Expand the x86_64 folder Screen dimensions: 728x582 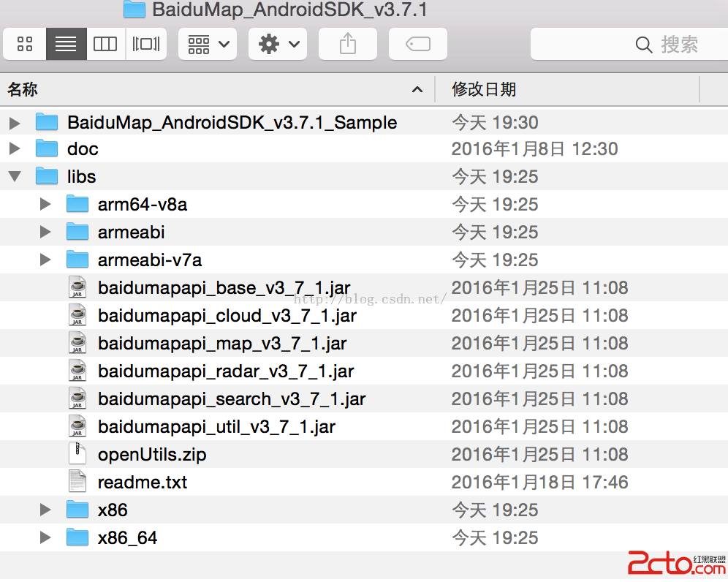[45, 538]
